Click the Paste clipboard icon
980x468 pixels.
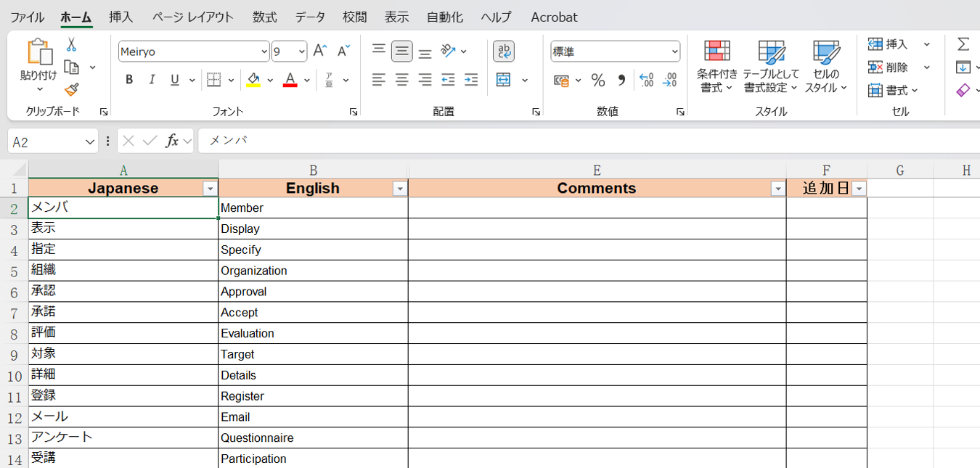coord(39,52)
